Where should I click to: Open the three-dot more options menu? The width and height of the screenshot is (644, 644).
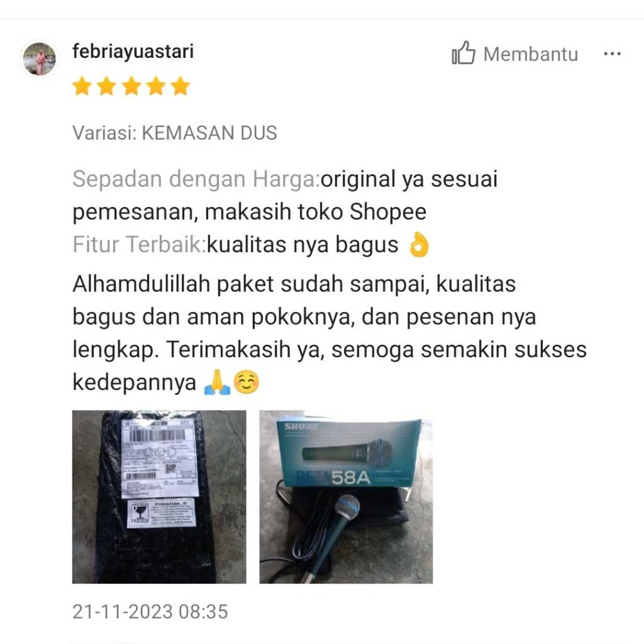[x=612, y=54]
